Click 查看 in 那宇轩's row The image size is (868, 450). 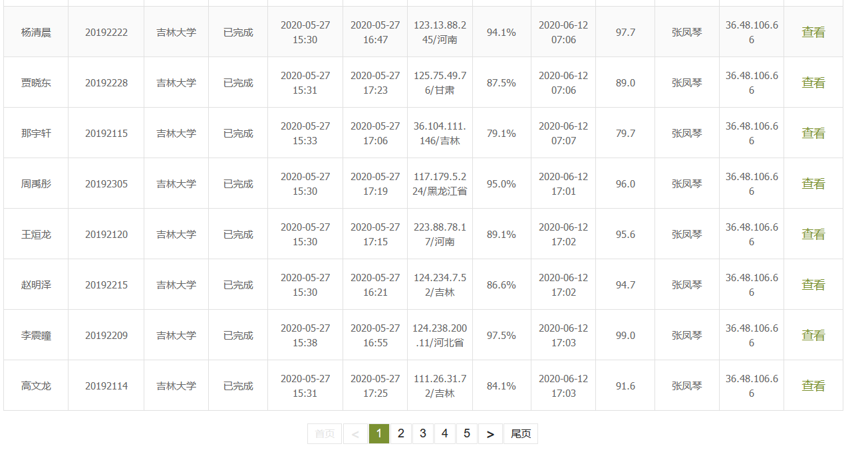813,133
